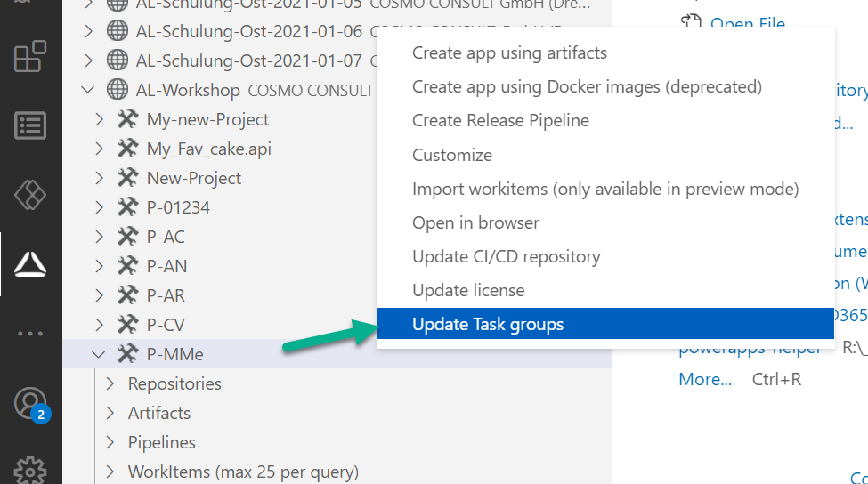
Task: Select the P-01234 project tree item
Action: (178, 207)
